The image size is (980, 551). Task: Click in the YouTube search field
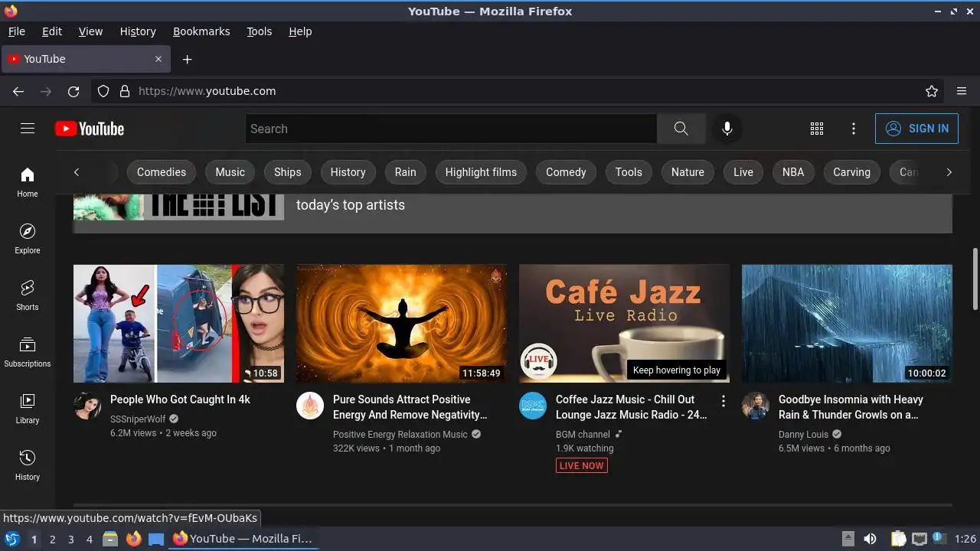[451, 129]
